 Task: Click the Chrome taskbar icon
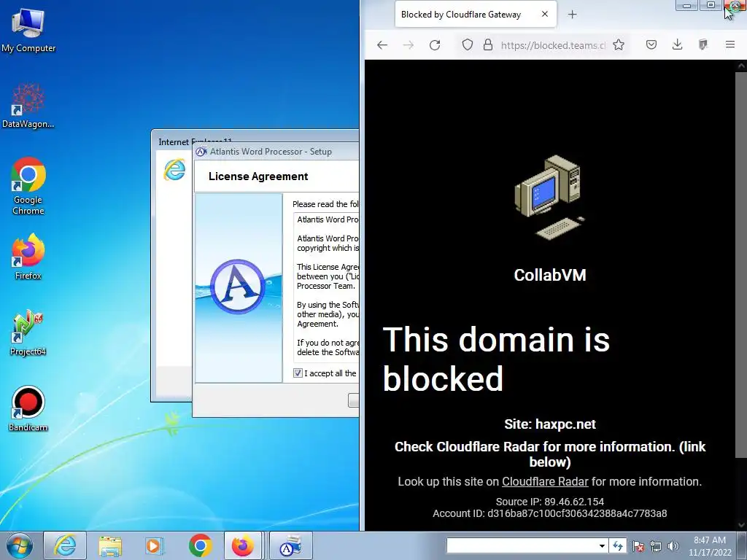(x=200, y=545)
